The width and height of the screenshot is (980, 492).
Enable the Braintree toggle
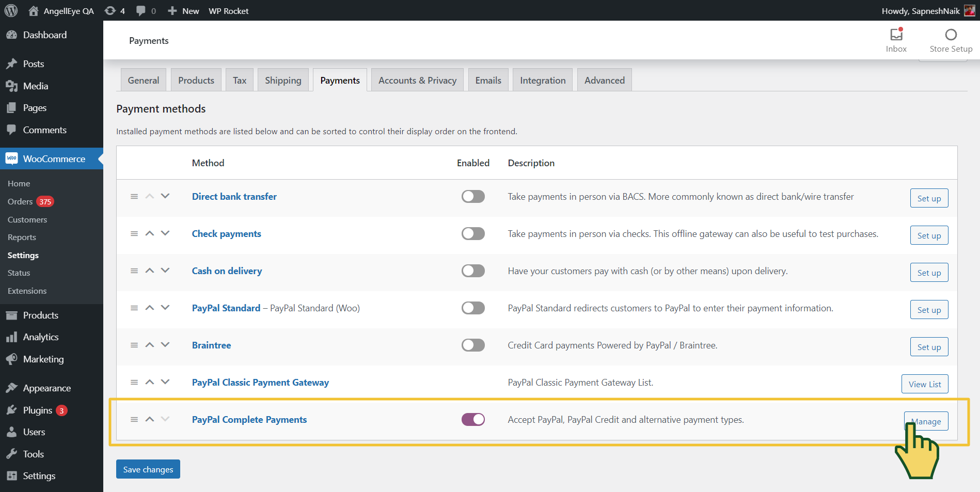[473, 345]
